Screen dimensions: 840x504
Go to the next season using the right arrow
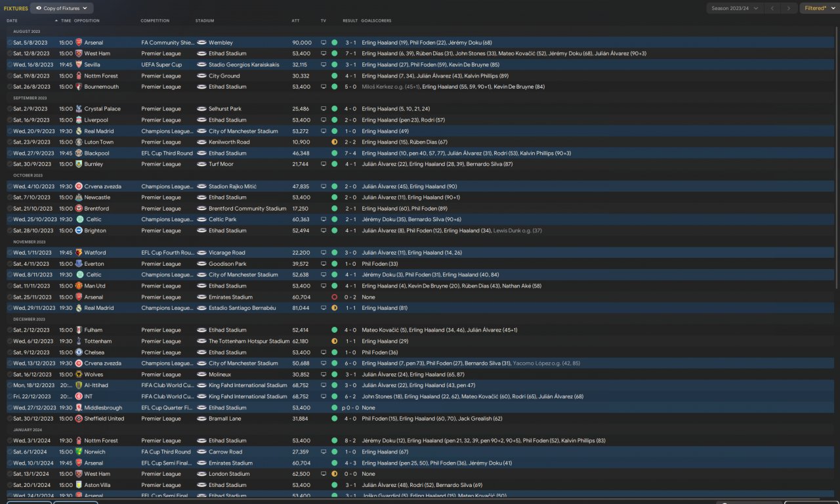click(789, 9)
